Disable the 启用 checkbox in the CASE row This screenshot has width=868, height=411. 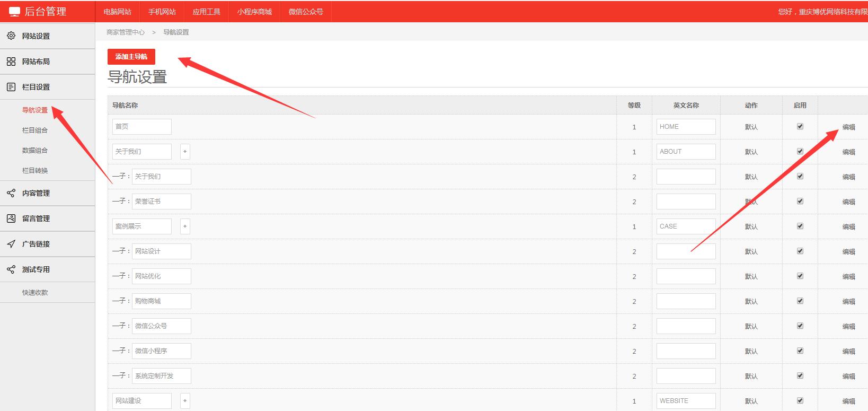tap(800, 226)
